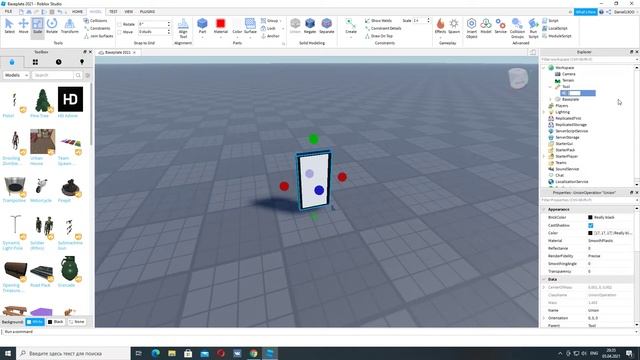
Task: Insert a new LocalScript
Action: pyautogui.click(x=554, y=28)
